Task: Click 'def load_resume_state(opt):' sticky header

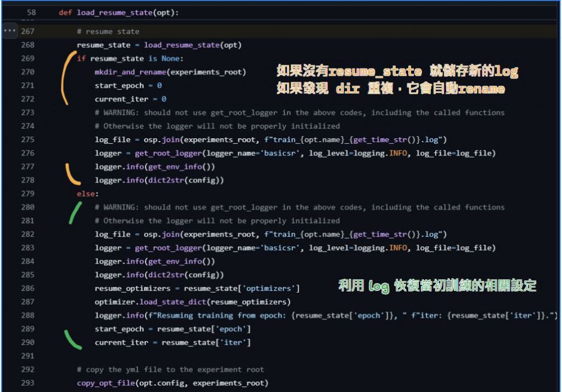Action: point(119,13)
